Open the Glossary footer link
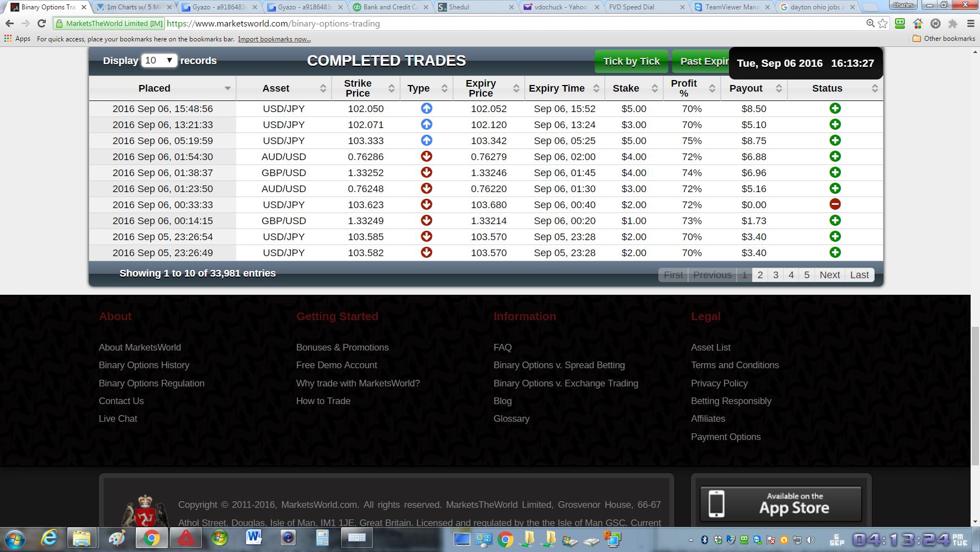The image size is (980, 552). point(512,418)
